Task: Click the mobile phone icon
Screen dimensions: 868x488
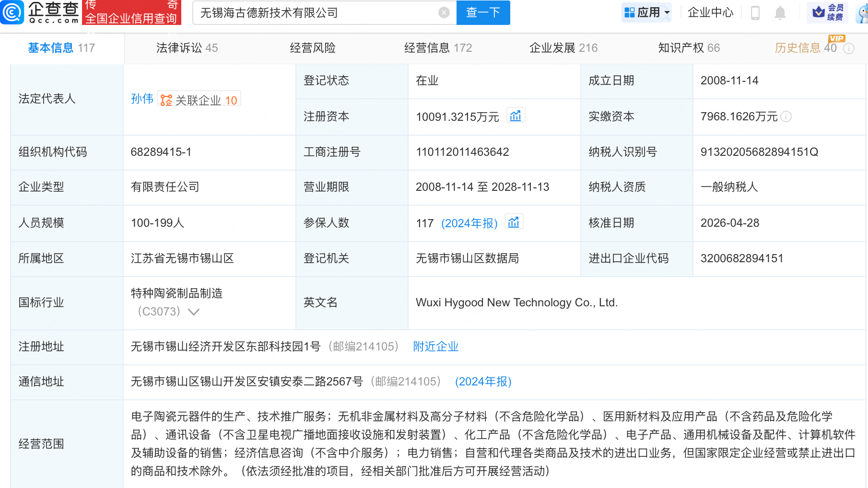Action: (755, 13)
